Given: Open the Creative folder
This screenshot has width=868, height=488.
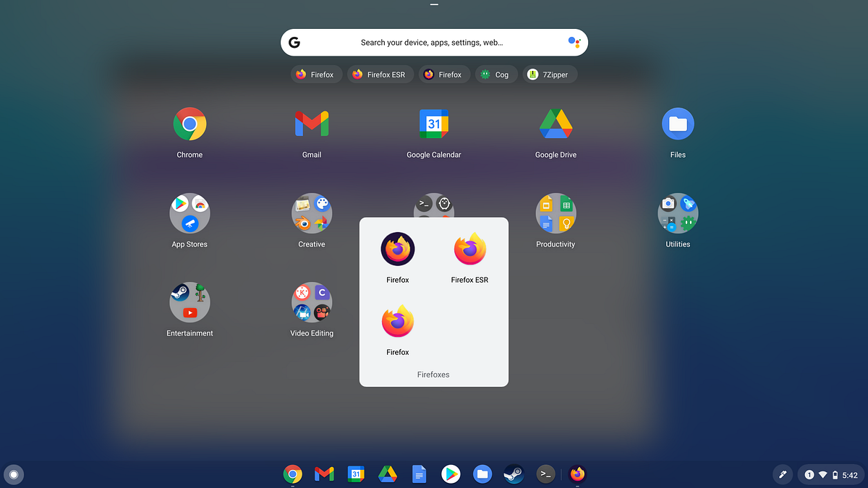Looking at the screenshot, I should coord(312,213).
